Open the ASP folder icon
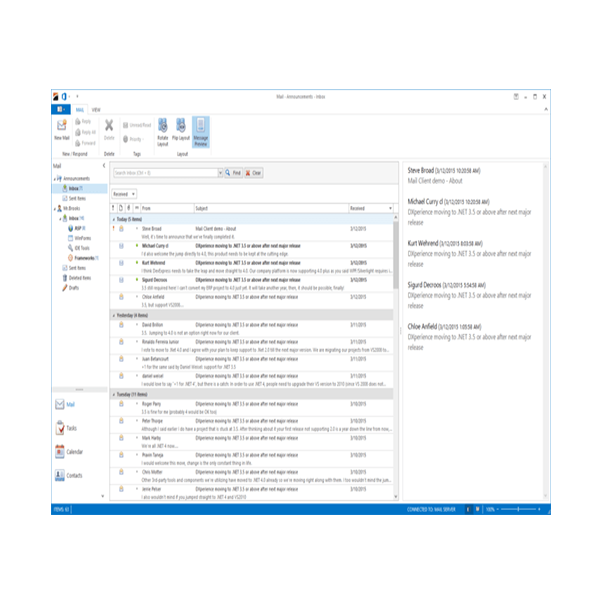 coord(70,228)
